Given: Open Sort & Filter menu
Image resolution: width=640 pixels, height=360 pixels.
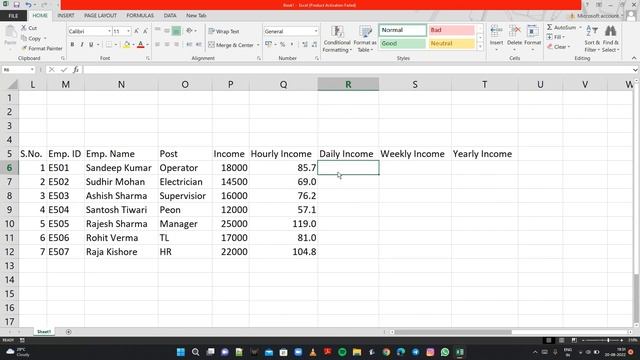Looking at the screenshot, I should [592, 39].
